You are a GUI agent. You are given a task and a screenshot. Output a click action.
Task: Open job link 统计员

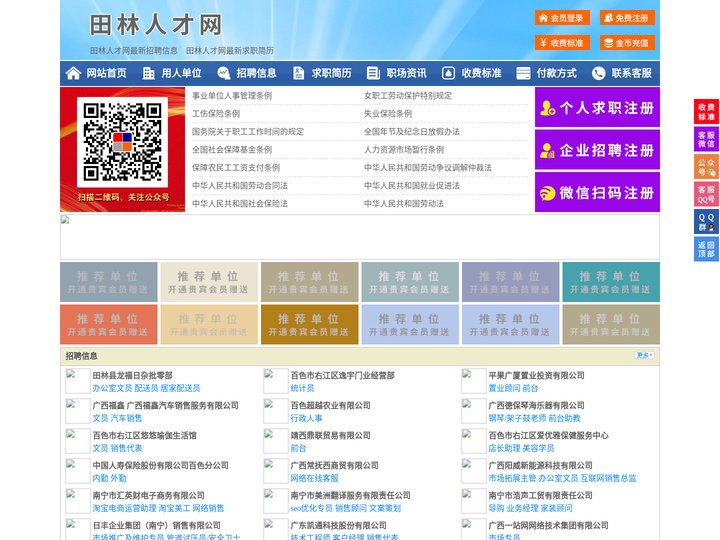tap(302, 388)
